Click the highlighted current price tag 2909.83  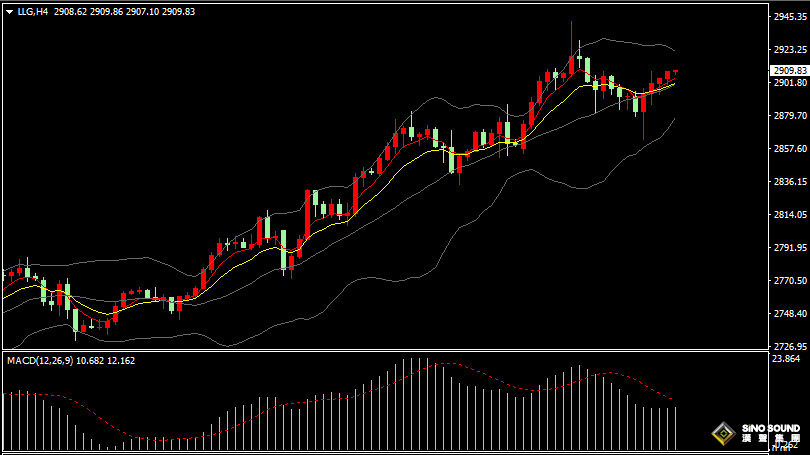pyautogui.click(x=789, y=70)
